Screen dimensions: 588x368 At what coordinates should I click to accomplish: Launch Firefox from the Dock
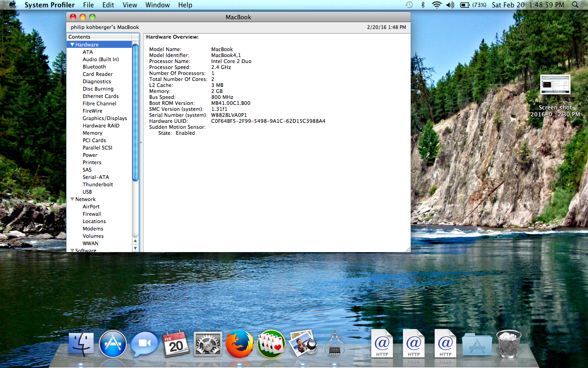pos(240,344)
